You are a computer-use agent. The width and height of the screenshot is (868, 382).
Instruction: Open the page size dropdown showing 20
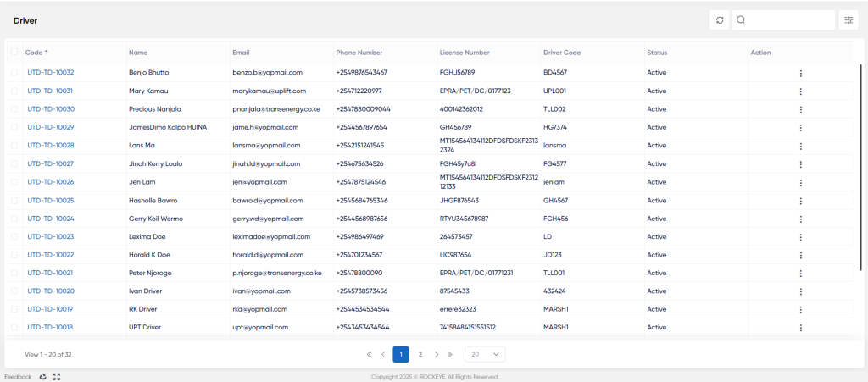coord(485,354)
